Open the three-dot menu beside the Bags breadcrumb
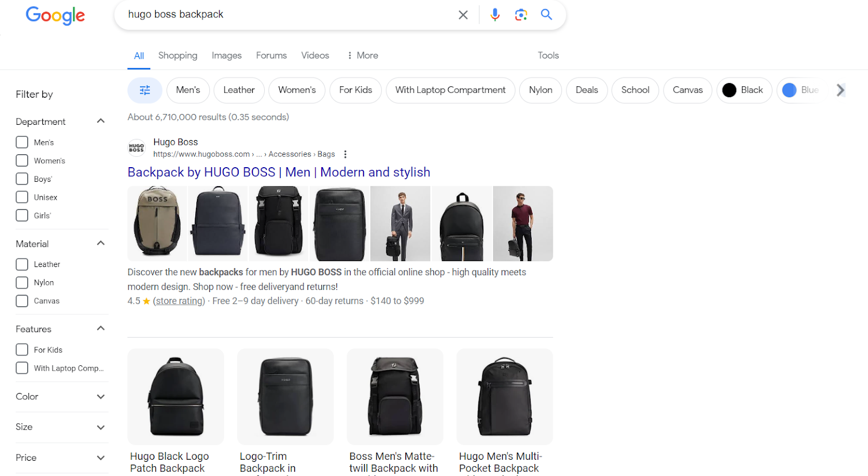This screenshot has height=476, width=868. pyautogui.click(x=345, y=154)
